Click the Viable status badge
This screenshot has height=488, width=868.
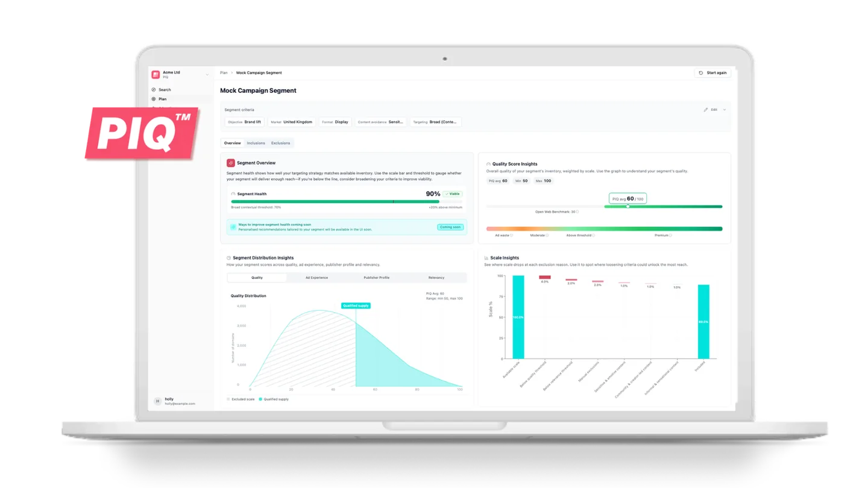pyautogui.click(x=453, y=194)
